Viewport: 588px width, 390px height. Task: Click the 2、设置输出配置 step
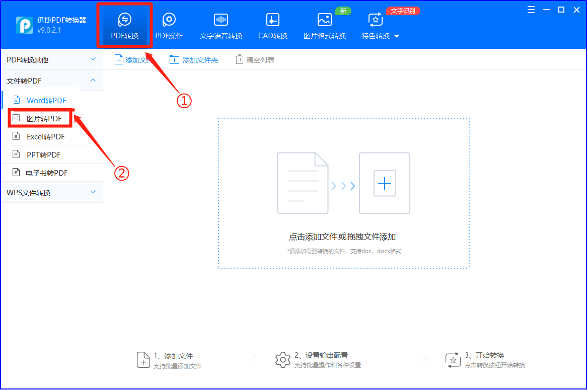pos(318,360)
